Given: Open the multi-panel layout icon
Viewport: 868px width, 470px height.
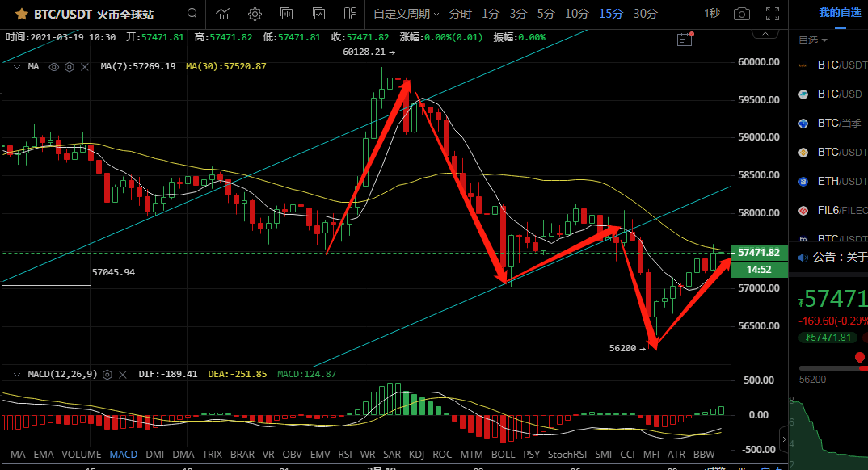Looking at the screenshot, I should [351, 14].
